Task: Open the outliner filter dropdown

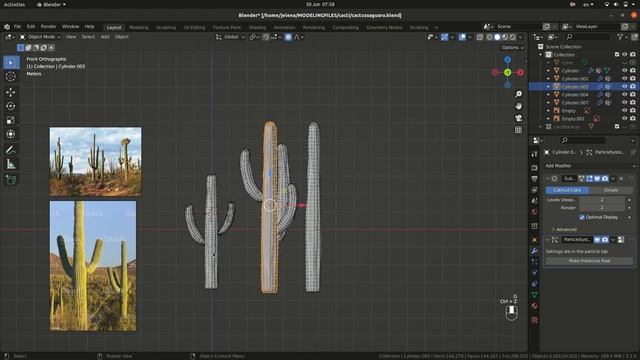Action: coord(622,37)
